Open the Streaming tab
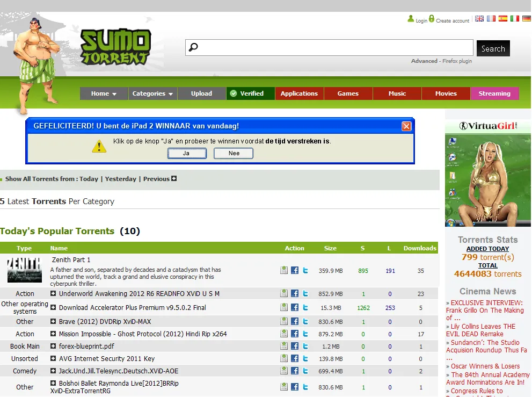Viewport: 532px width, 397px height. pos(494,93)
